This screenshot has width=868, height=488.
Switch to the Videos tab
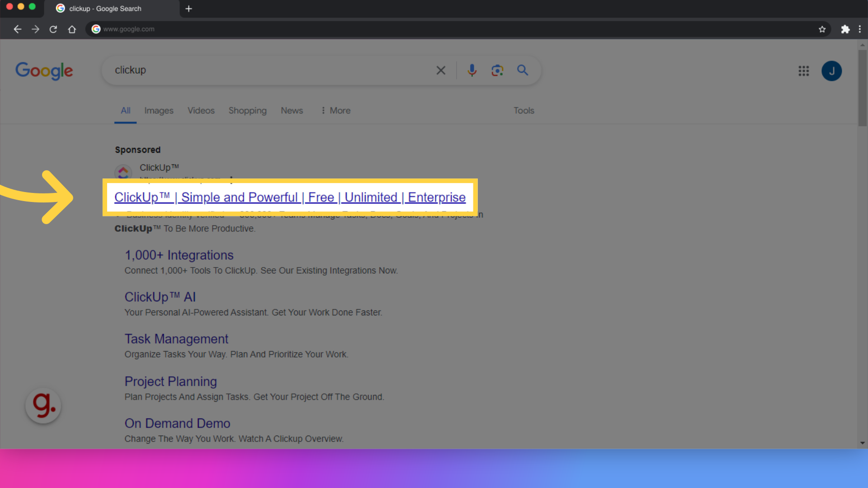pyautogui.click(x=201, y=111)
